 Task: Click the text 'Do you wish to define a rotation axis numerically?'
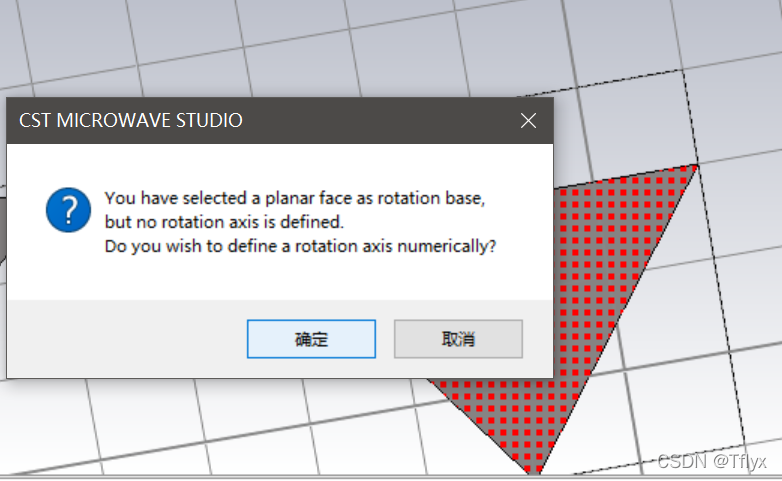coord(300,246)
